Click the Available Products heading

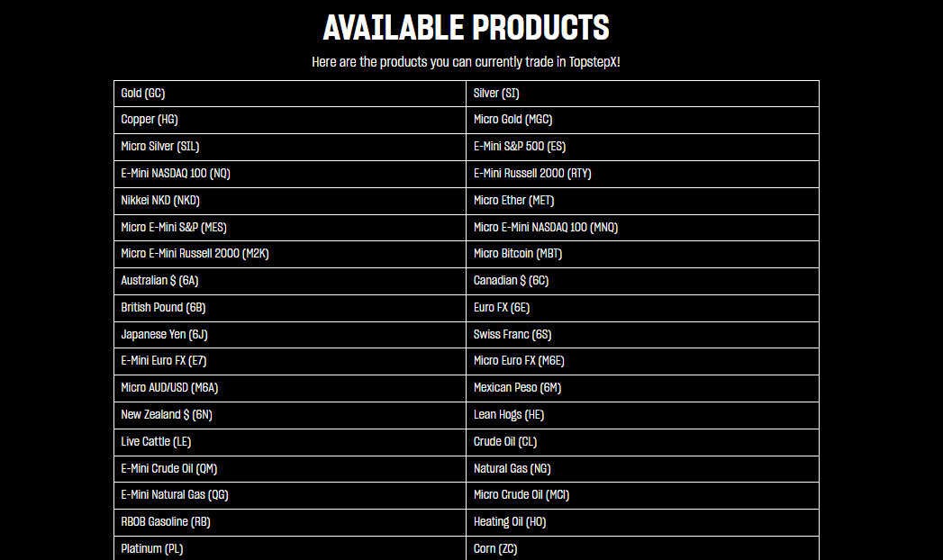466,28
